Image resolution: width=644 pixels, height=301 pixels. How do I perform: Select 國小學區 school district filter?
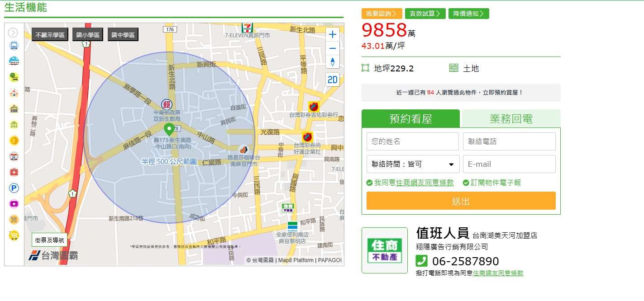(88, 34)
